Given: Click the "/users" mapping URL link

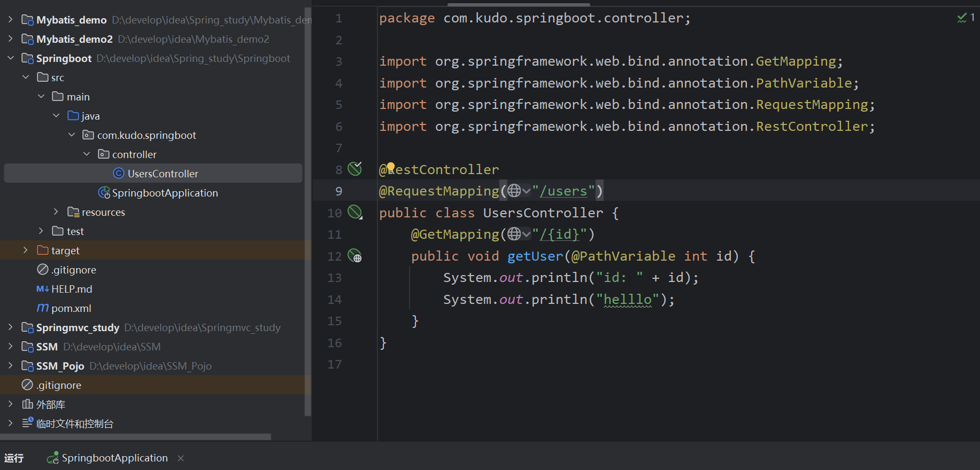Looking at the screenshot, I should [x=564, y=191].
